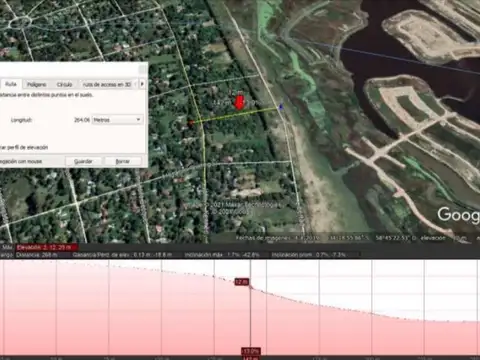Image resolution: width=480 pixels, height=360 pixels.
Task: Close the ruler dialog window
Action: tap(143, 69)
